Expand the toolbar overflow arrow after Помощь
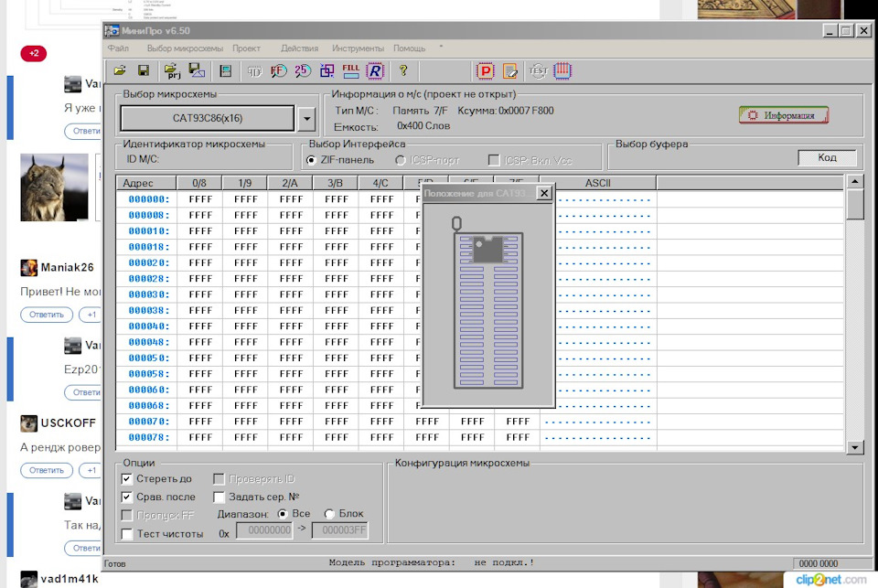Viewport: 878px width, 588px height. click(441, 47)
